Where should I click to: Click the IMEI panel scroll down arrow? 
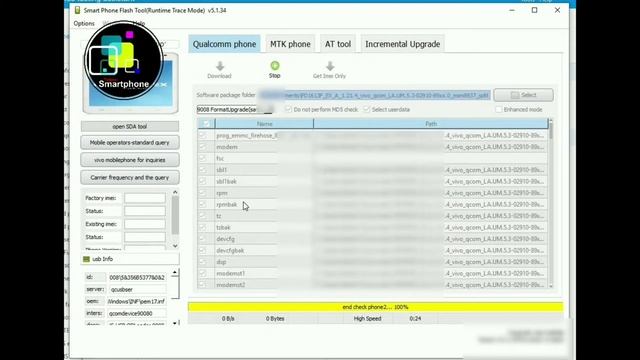pos(175,246)
